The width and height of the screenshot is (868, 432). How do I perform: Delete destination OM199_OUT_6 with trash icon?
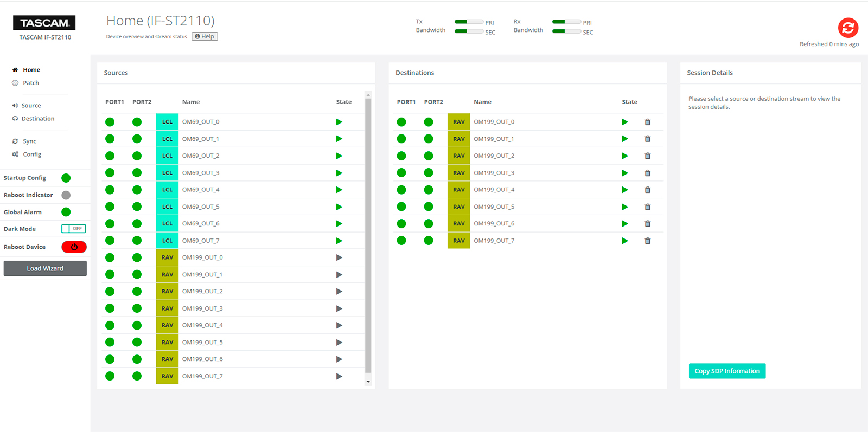(647, 223)
